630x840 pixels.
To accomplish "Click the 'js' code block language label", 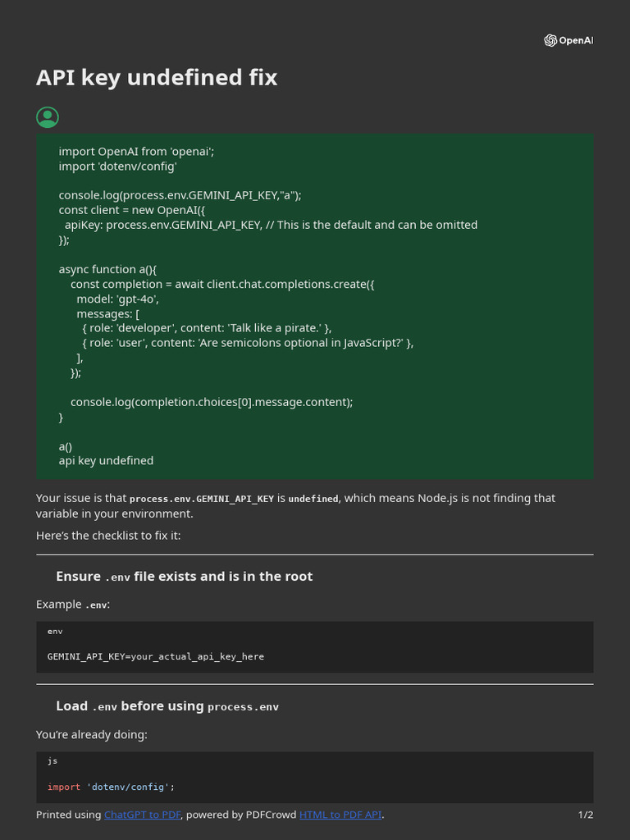I will pos(52,760).
